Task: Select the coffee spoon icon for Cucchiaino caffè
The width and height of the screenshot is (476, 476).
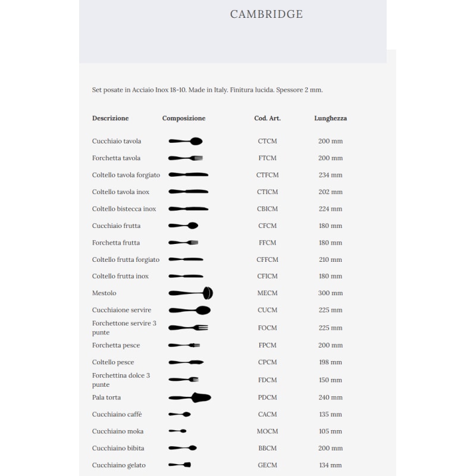Action: (180, 414)
